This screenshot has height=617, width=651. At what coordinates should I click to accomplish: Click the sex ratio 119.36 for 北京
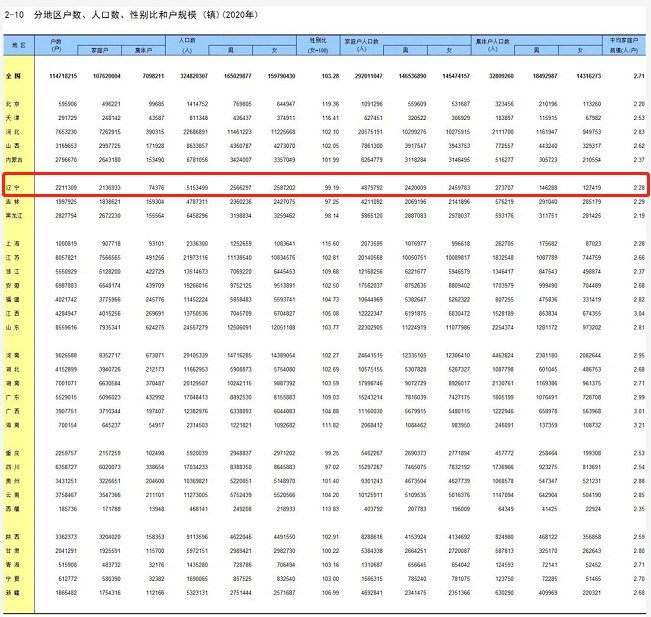(x=330, y=104)
